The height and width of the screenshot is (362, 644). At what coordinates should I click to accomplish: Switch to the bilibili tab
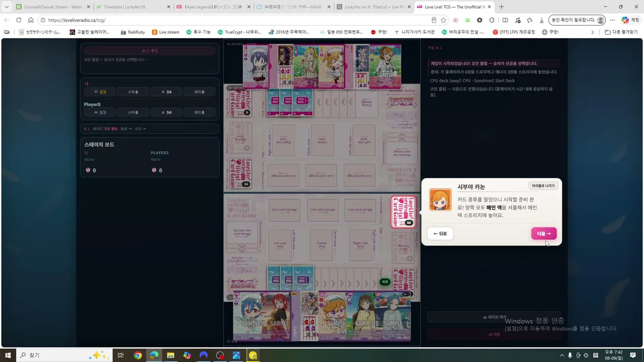coord(292,7)
